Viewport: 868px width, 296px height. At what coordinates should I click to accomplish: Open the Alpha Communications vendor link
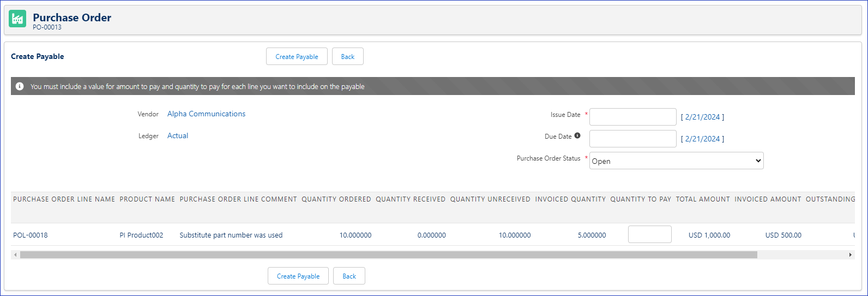[206, 114]
